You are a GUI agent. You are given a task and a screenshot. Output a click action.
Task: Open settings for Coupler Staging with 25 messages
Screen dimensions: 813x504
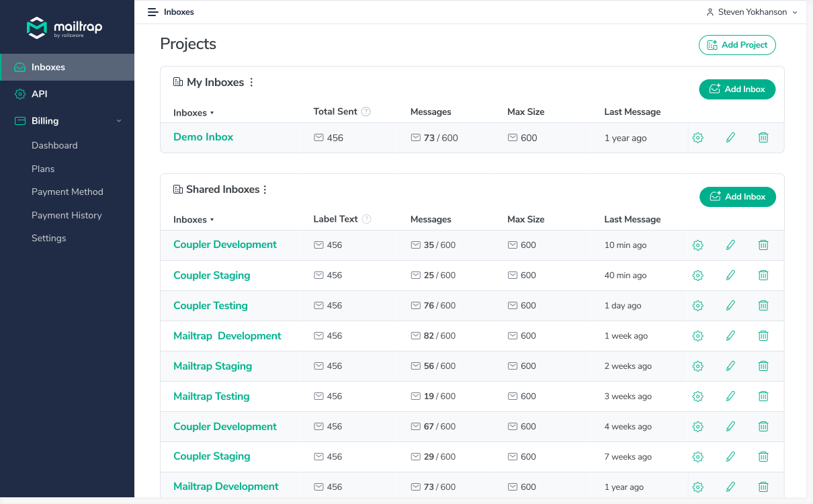pos(698,276)
